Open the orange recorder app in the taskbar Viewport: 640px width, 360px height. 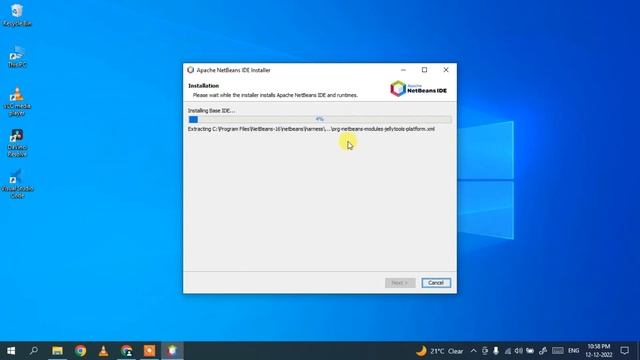pyautogui.click(x=149, y=351)
